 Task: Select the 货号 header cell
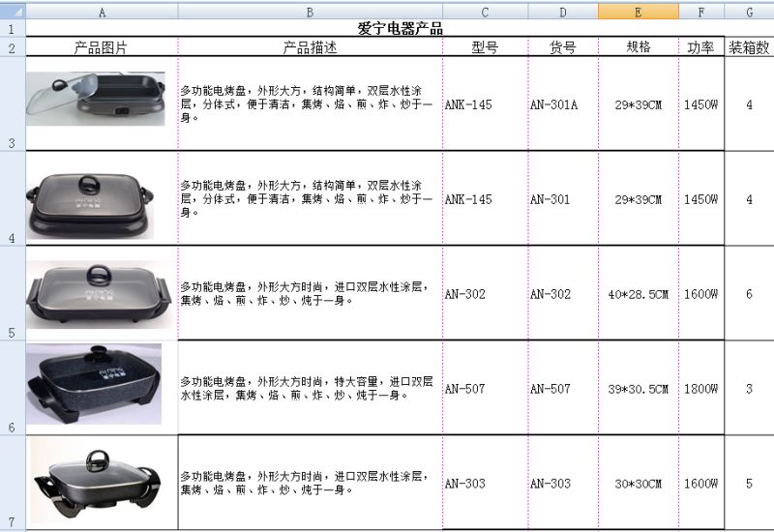pyautogui.click(x=562, y=47)
